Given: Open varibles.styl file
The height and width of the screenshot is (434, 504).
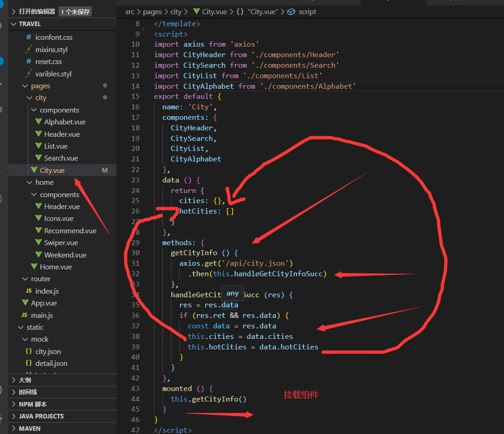Looking at the screenshot, I should click(x=53, y=74).
